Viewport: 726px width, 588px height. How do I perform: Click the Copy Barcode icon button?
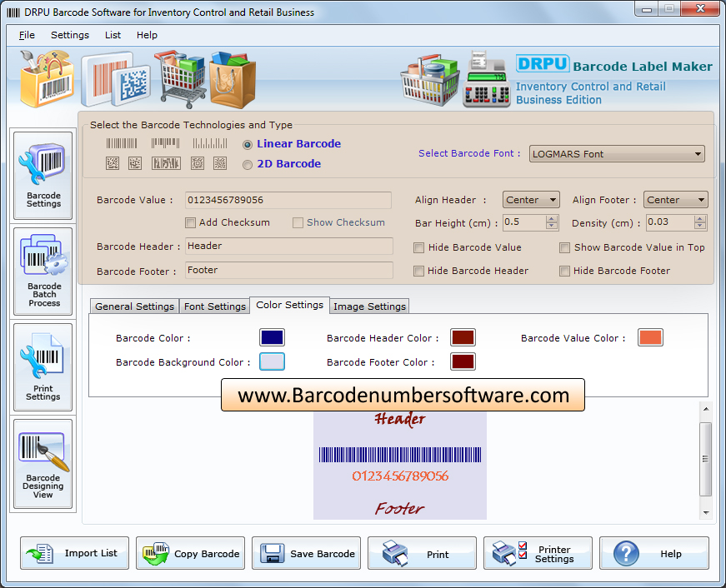coord(190,553)
